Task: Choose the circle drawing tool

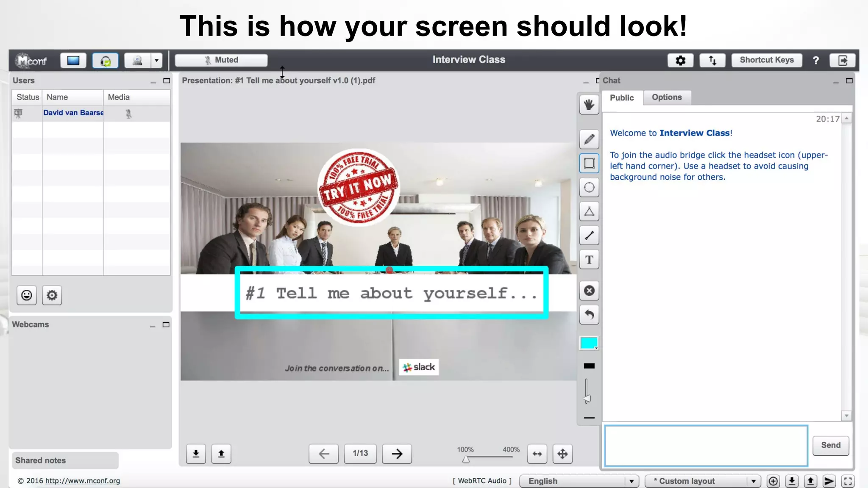Action: click(589, 188)
